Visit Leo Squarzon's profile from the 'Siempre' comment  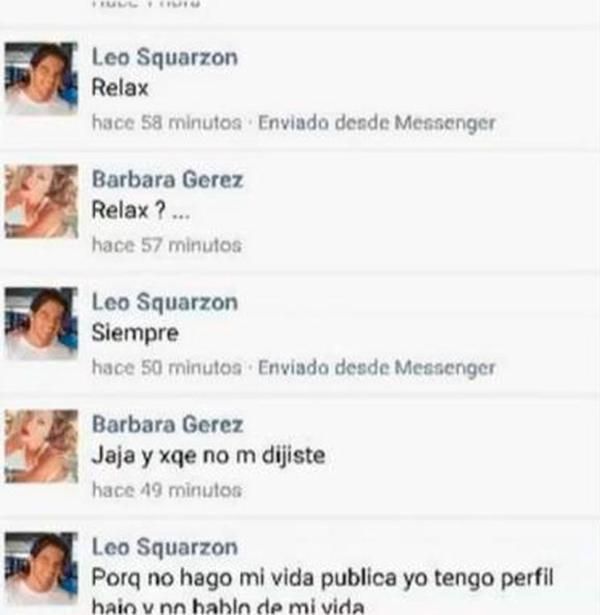tap(165, 303)
